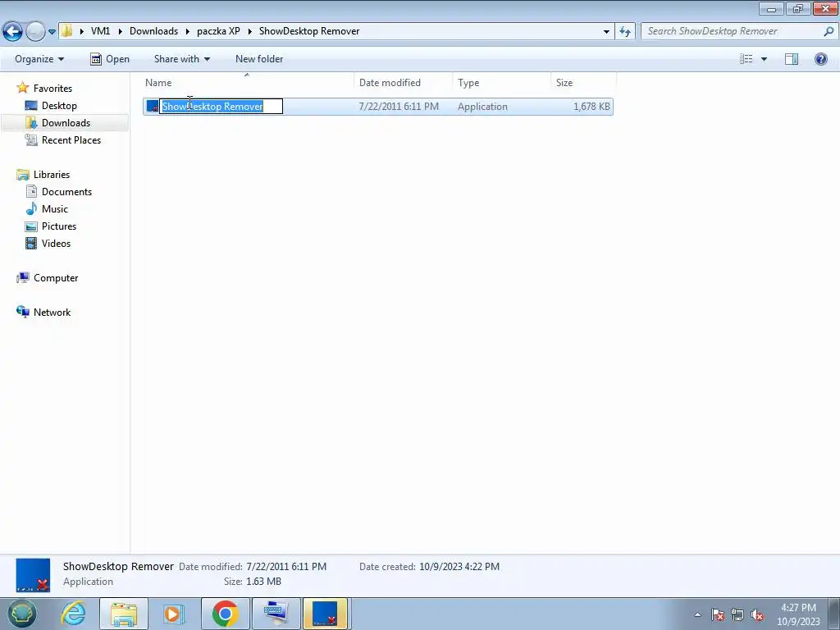Open the Documents library
Image resolution: width=840 pixels, height=630 pixels.
[66, 192]
